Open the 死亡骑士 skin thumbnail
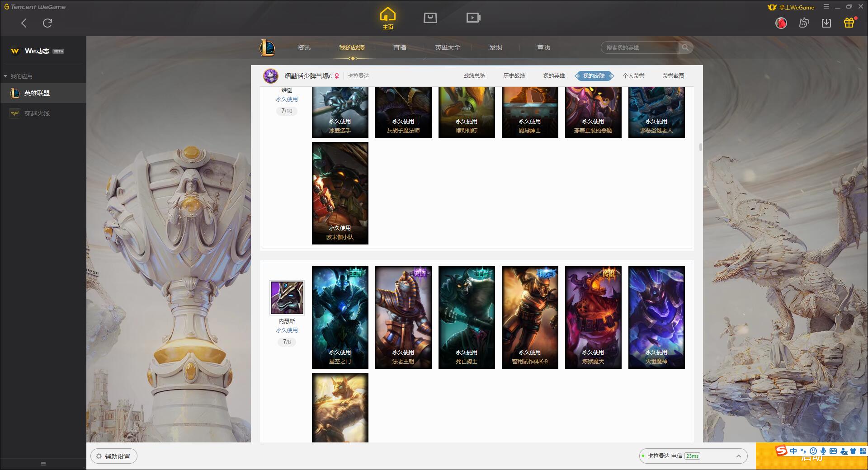Screen dimensions: 868x470 click(x=467, y=318)
